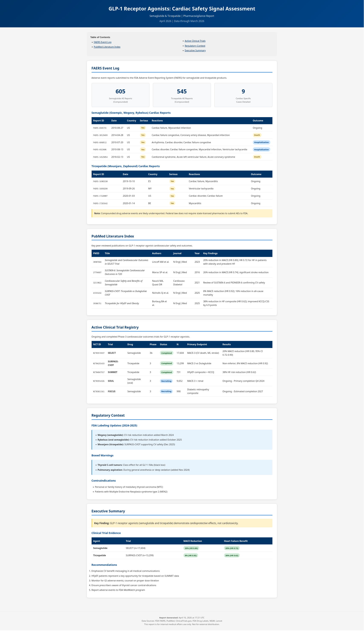The height and width of the screenshot is (631, 364).
Task: Select the 'Completed' status badge for SELECT trial
Action: 166,353
